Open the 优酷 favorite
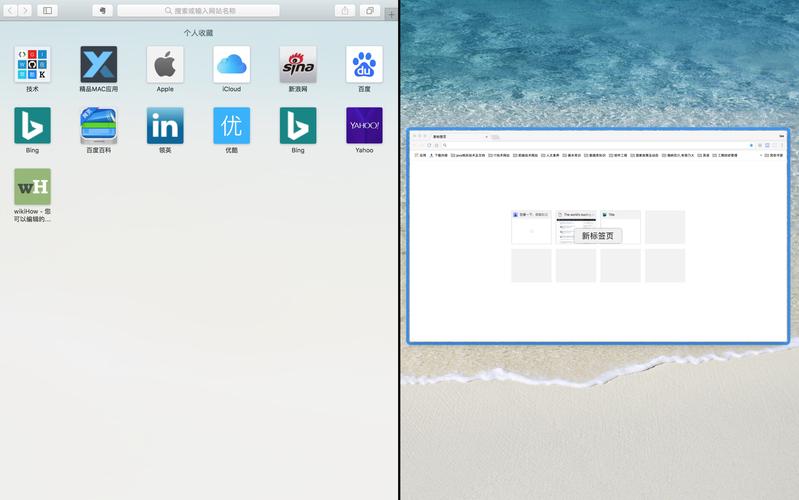 tap(231, 125)
